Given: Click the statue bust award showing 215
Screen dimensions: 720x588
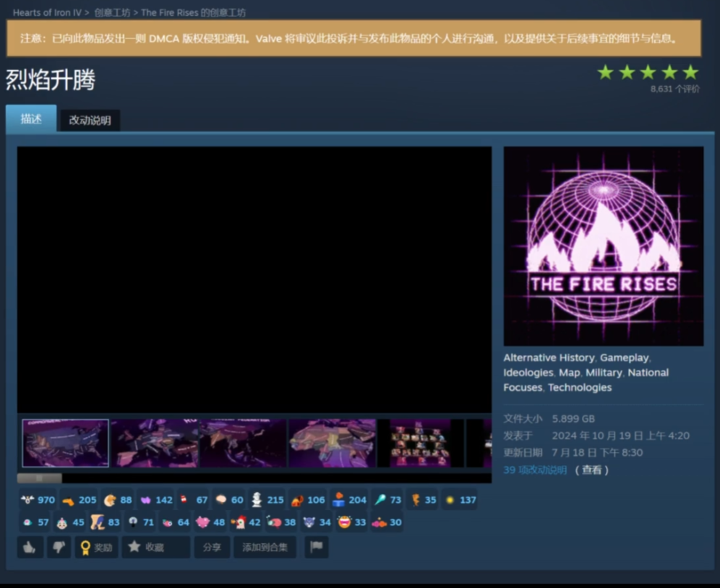Looking at the screenshot, I should point(267,500).
